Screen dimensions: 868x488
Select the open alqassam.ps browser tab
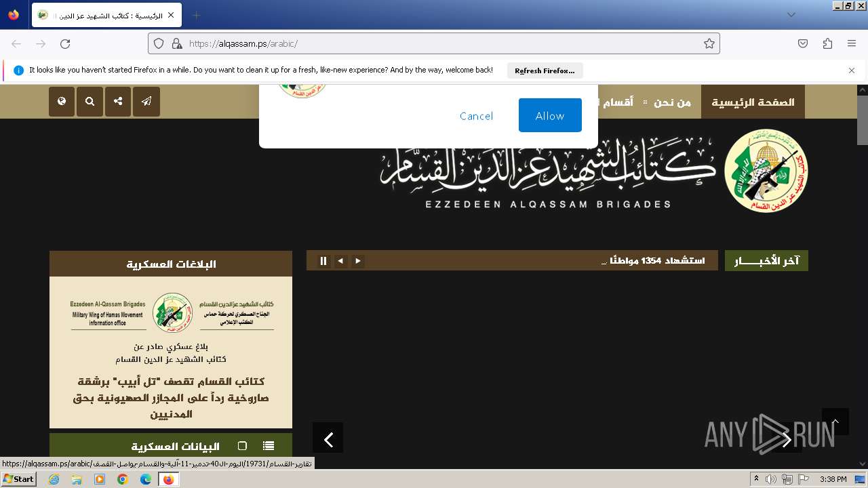pos(106,15)
